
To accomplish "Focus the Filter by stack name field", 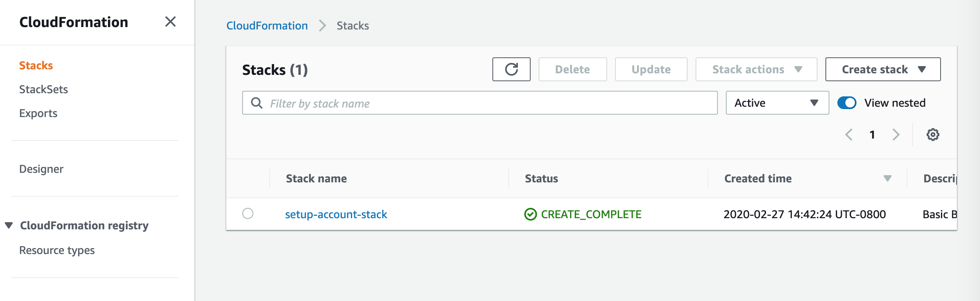I will pos(480,103).
